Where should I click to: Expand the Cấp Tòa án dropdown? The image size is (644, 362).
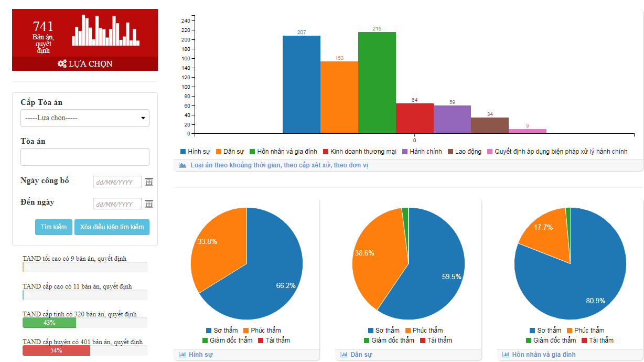click(x=85, y=118)
